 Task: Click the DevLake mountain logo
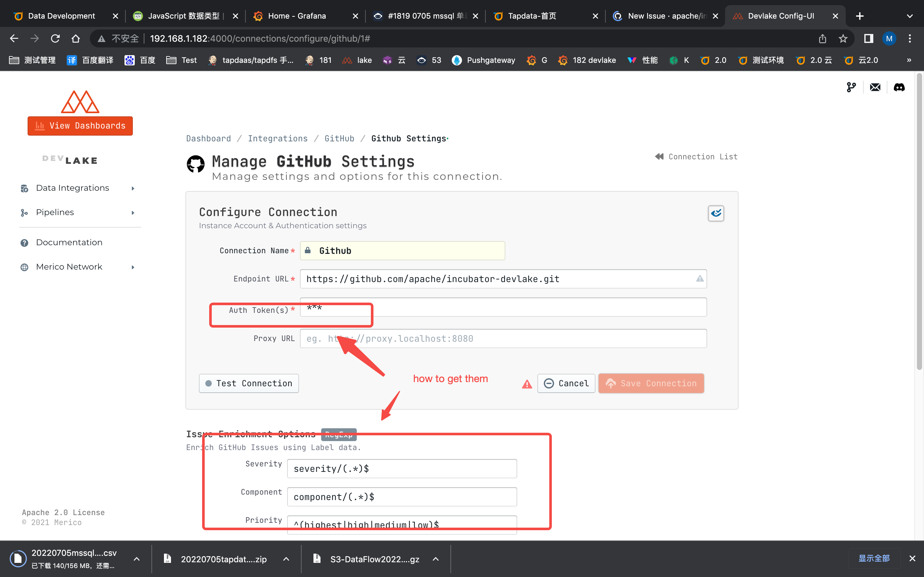[x=80, y=102]
